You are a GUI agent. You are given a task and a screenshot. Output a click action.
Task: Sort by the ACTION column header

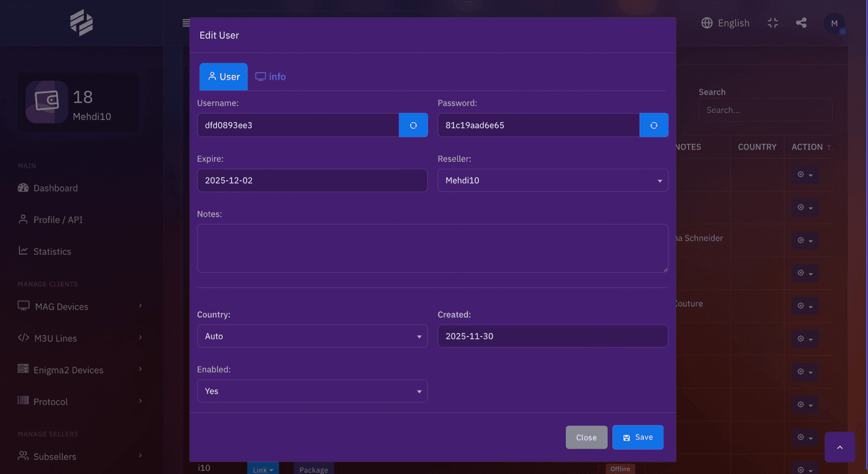(x=807, y=147)
